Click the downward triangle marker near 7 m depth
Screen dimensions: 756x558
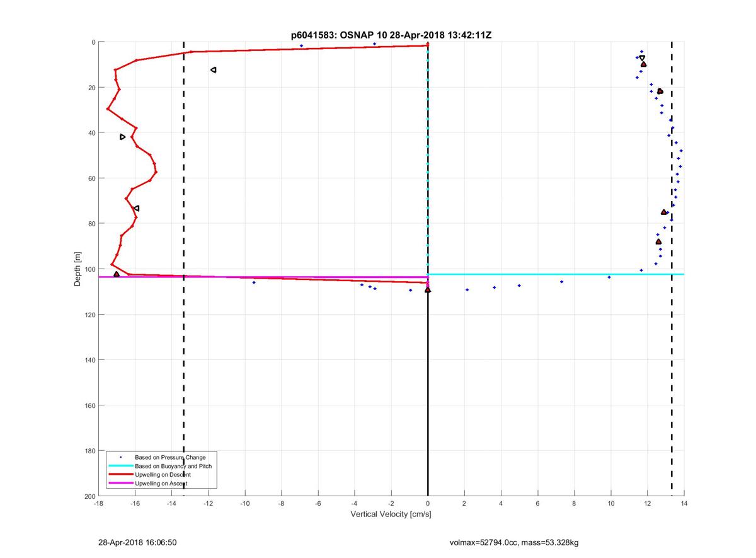642,58
